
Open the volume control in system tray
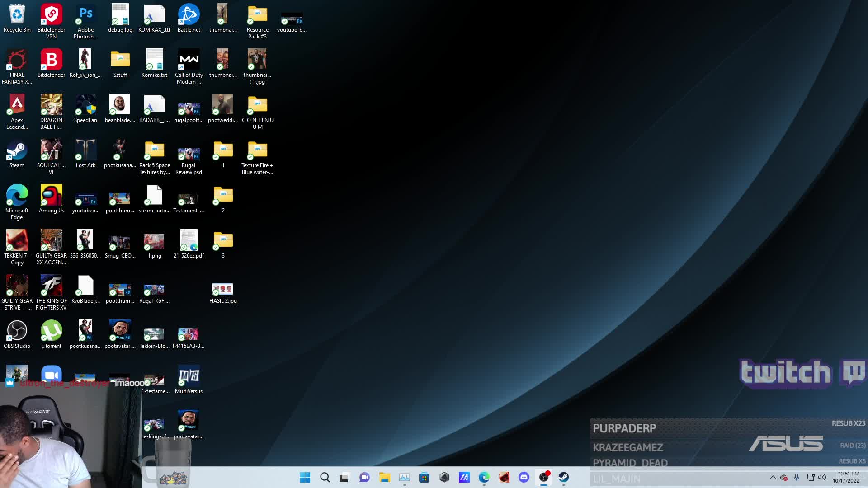pos(822,477)
